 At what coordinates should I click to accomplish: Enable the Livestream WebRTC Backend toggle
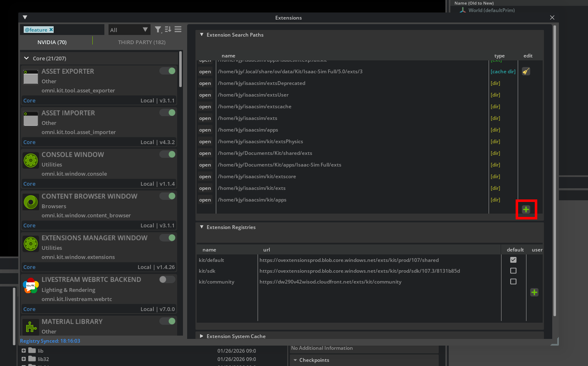(x=168, y=279)
